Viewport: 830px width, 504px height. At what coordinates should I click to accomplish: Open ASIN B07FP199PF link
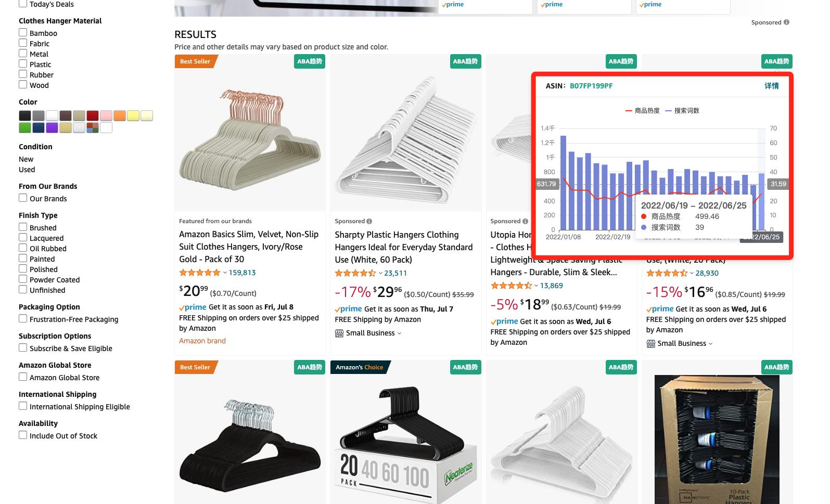(591, 86)
